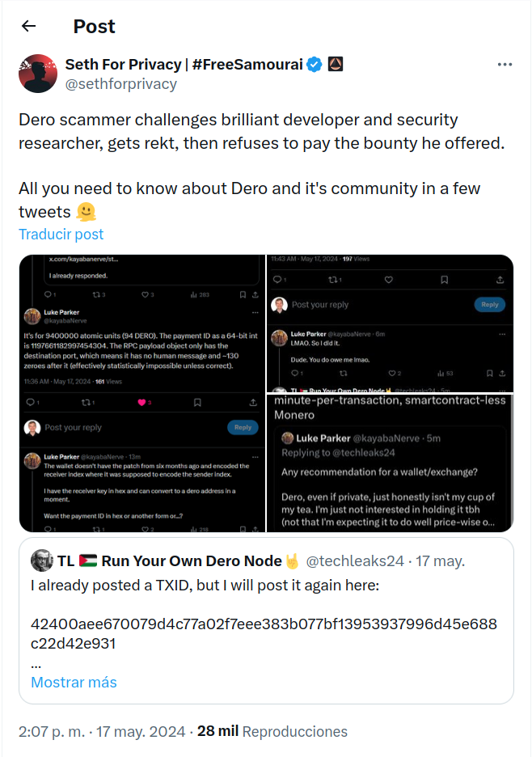This screenshot has width=532, height=757.
Task: Click the TL quoted tweet avatar
Action: (x=42, y=561)
